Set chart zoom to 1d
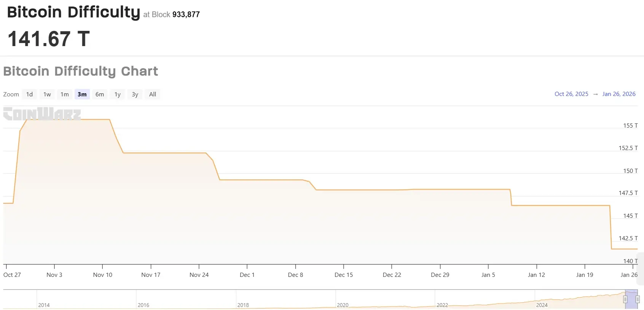644x310 pixels. pos(29,94)
